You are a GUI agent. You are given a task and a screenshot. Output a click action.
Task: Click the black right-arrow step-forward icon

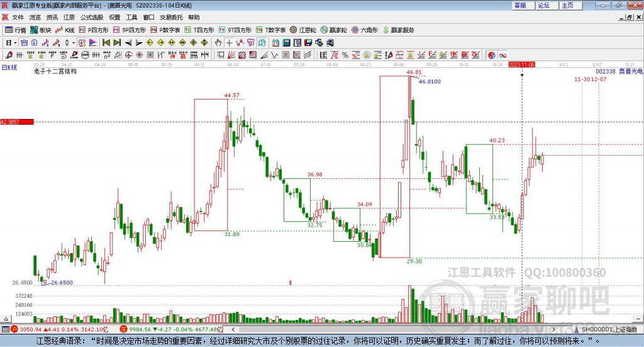tap(139, 43)
